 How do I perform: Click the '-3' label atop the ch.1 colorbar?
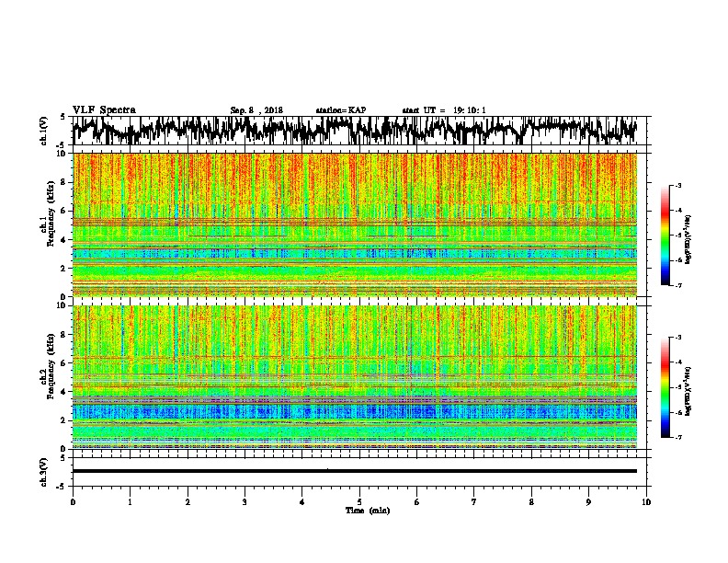pyautogui.click(x=677, y=185)
